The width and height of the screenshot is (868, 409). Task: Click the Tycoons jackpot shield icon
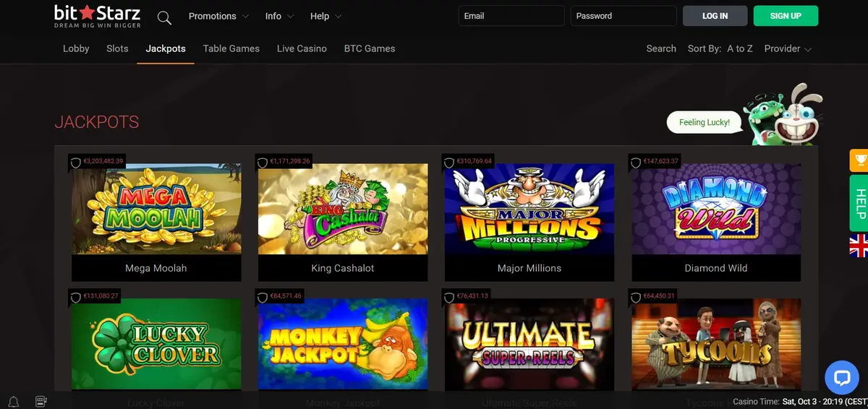[x=636, y=297]
